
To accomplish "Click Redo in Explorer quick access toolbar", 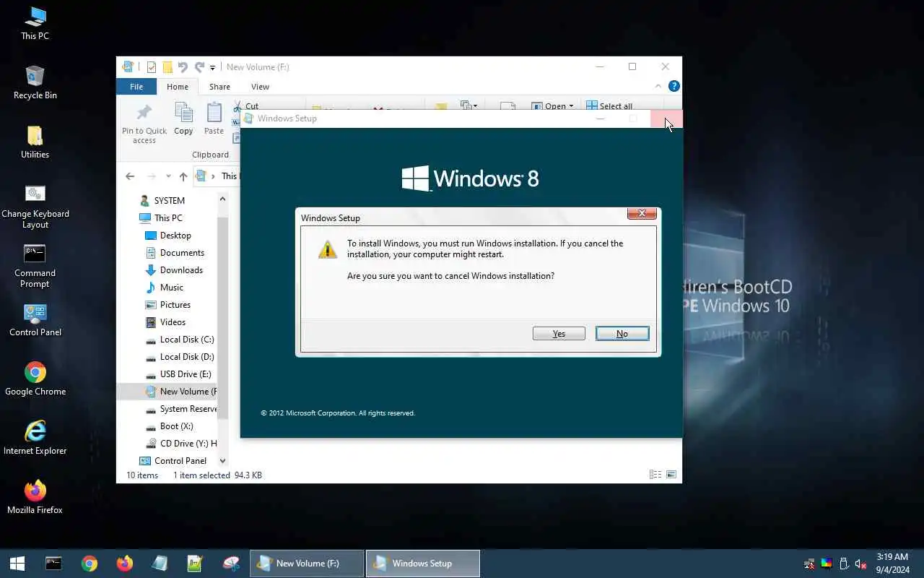I will pos(199,67).
